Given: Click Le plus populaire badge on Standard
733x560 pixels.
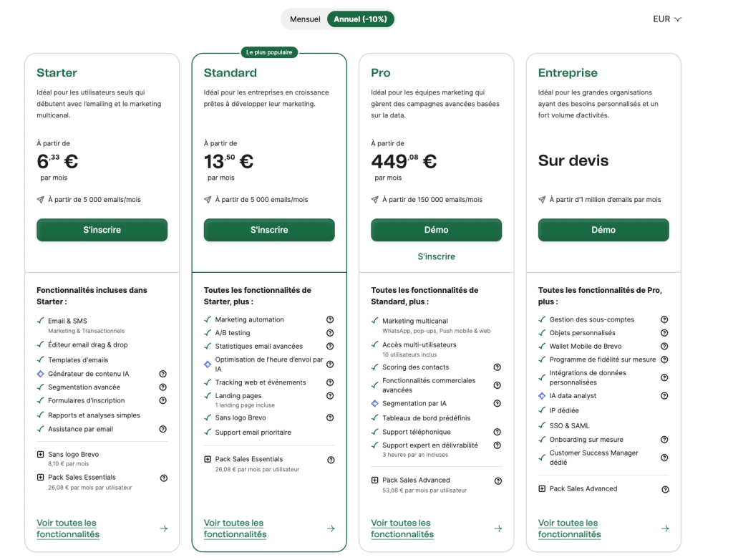Looking at the screenshot, I should (269, 52).
